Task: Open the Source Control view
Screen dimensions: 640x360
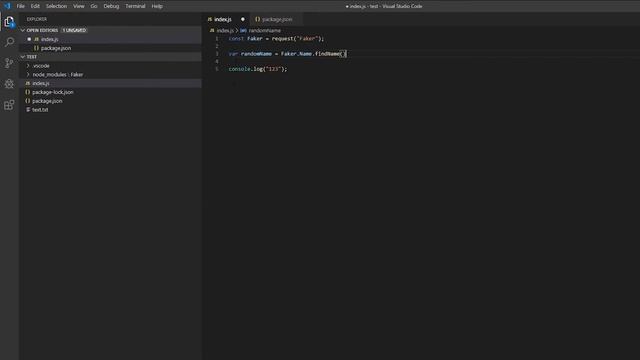Action: pyautogui.click(x=9, y=63)
